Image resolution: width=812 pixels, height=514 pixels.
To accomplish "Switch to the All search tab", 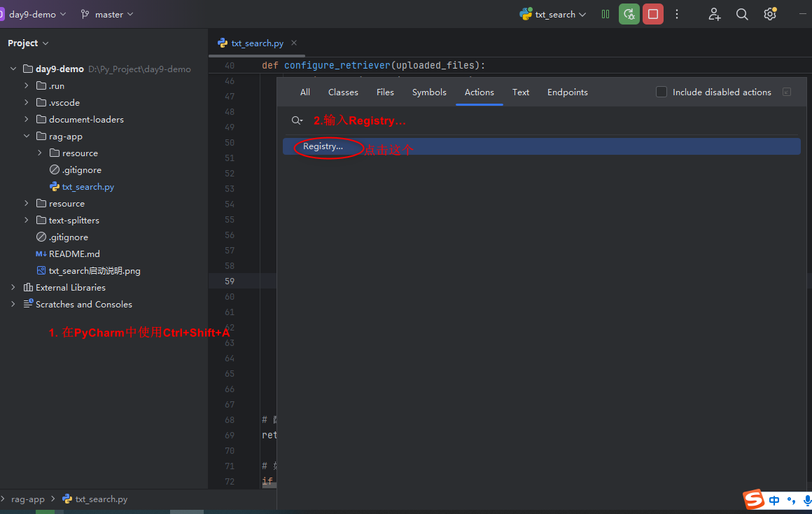I will (x=305, y=92).
